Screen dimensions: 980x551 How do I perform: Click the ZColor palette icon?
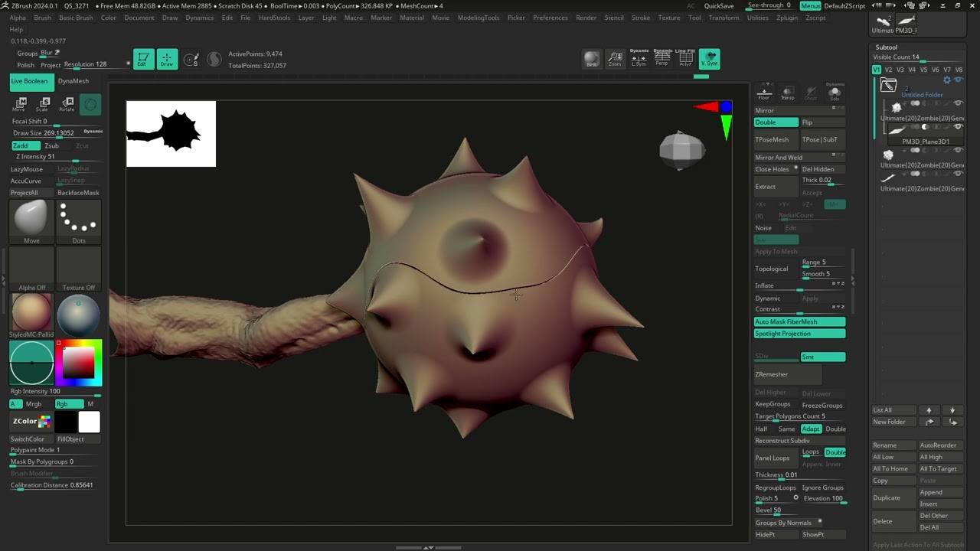point(31,422)
